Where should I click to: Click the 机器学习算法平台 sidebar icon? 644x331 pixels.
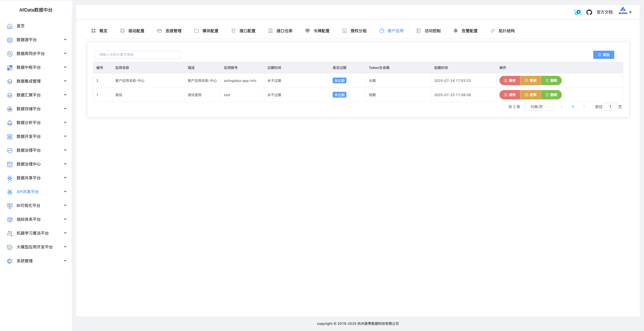[x=10, y=233]
